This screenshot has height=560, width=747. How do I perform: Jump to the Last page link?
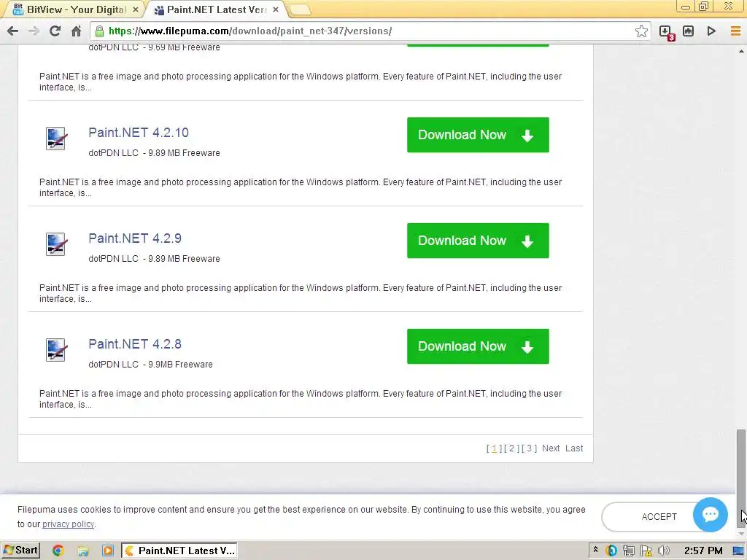click(574, 448)
